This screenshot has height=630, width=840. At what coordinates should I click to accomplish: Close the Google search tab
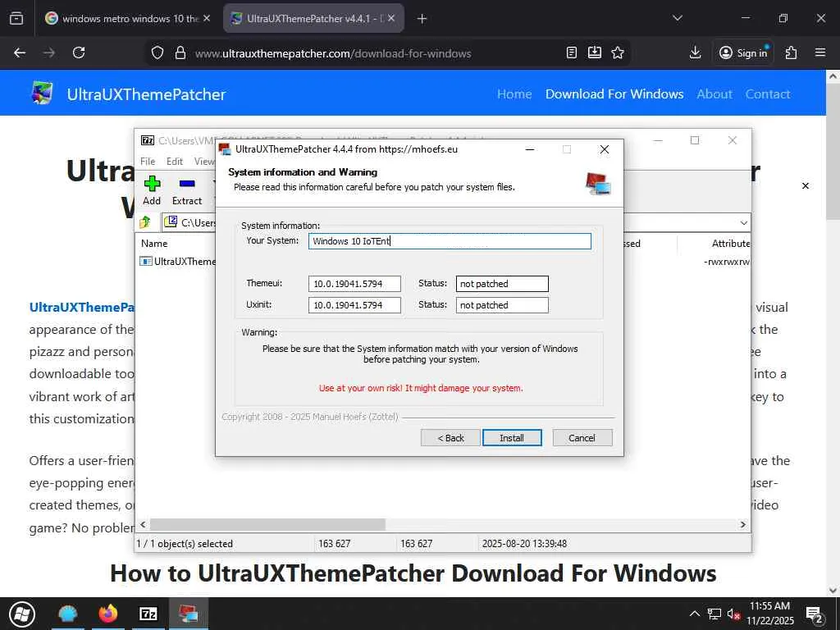207,18
